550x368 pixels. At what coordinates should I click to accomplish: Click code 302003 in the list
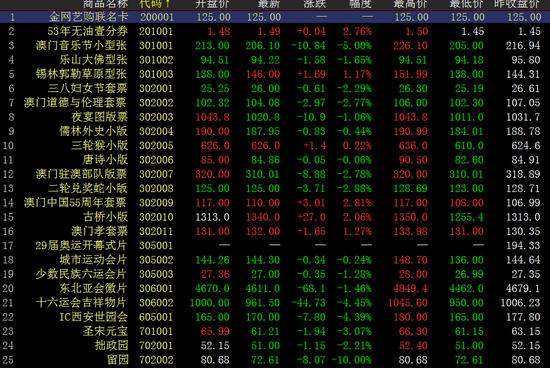click(x=156, y=117)
